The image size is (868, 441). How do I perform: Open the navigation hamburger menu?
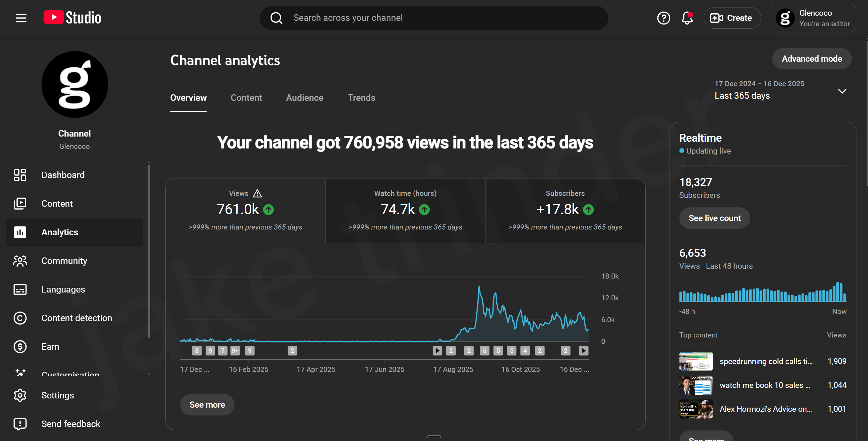point(20,18)
